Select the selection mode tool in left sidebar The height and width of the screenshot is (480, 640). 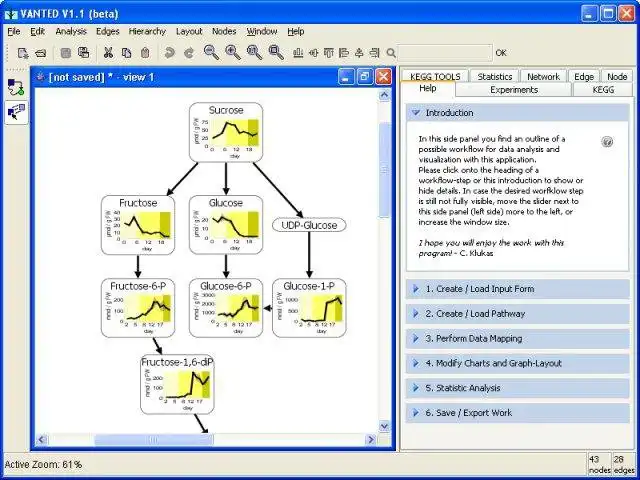(x=16, y=112)
